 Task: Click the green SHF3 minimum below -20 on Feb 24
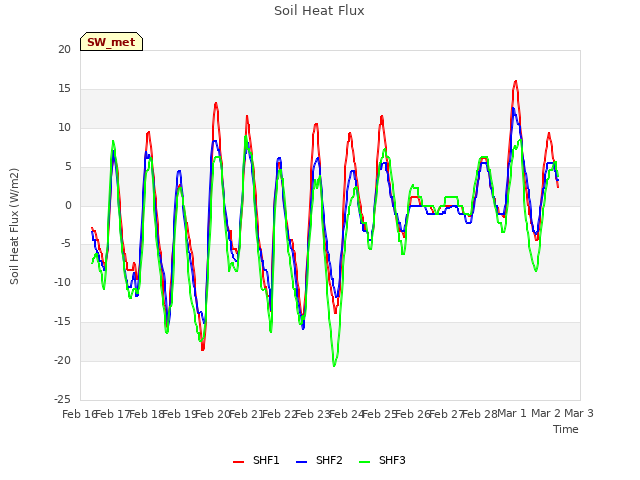click(334, 366)
